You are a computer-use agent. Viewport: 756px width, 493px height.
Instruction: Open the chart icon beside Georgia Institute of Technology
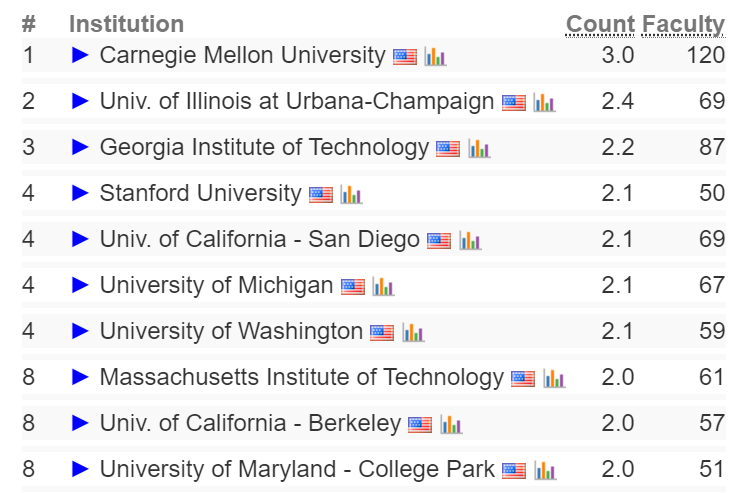click(x=479, y=148)
